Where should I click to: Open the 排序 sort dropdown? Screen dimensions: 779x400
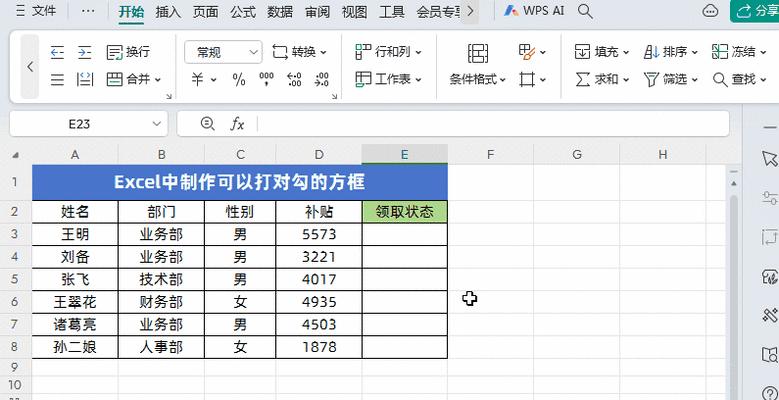click(671, 52)
